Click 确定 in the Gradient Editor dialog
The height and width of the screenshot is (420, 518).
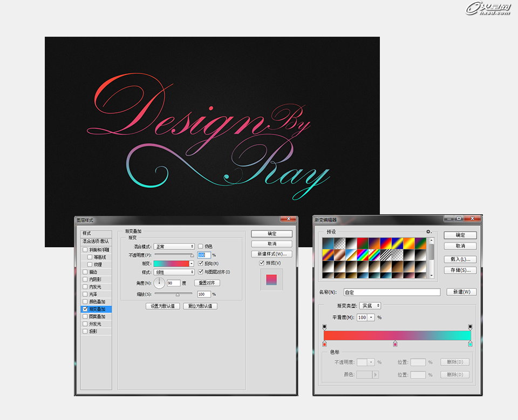(460, 235)
